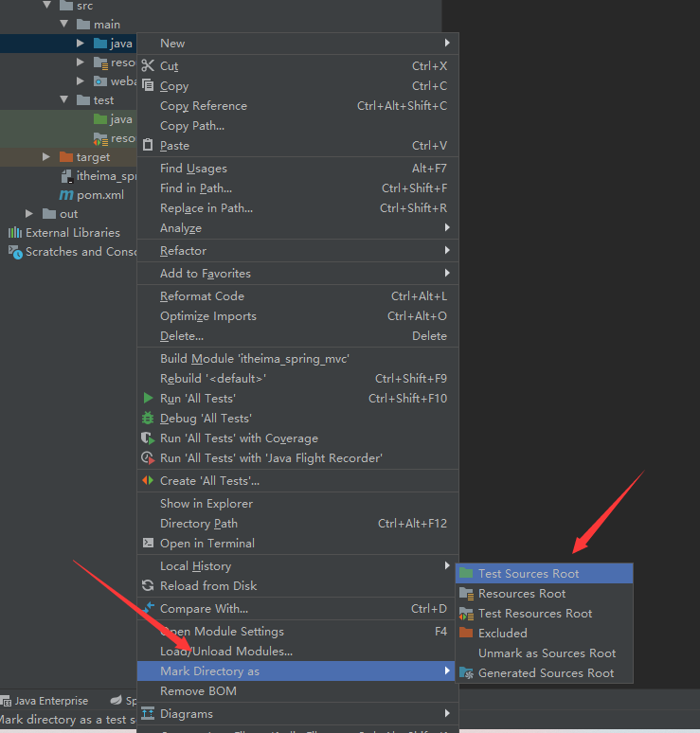Viewport: 700px width, 733px height.
Task: Expand the main java folder arrow
Action: coord(81,43)
